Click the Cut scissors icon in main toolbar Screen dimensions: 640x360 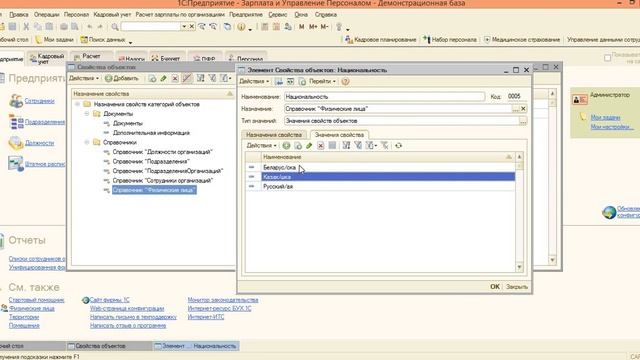(26, 27)
